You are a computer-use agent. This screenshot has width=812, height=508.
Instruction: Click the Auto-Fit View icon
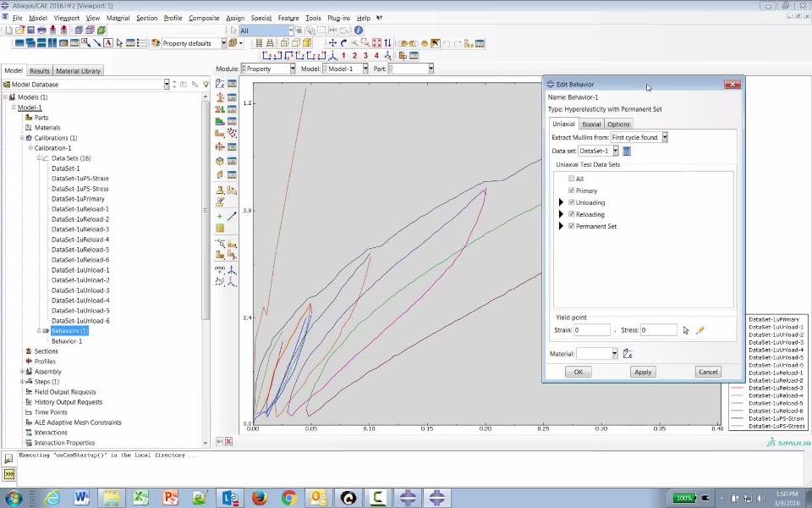coord(376,43)
